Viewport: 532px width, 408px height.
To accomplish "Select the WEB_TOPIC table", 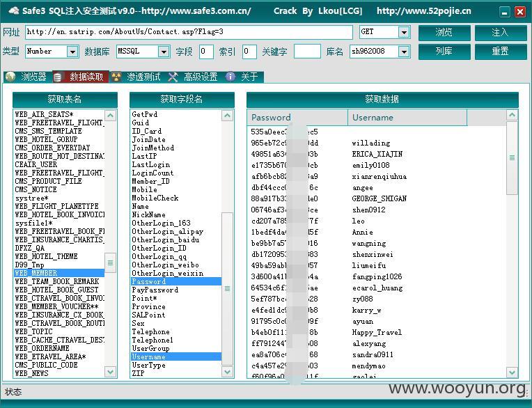I will [59, 331].
